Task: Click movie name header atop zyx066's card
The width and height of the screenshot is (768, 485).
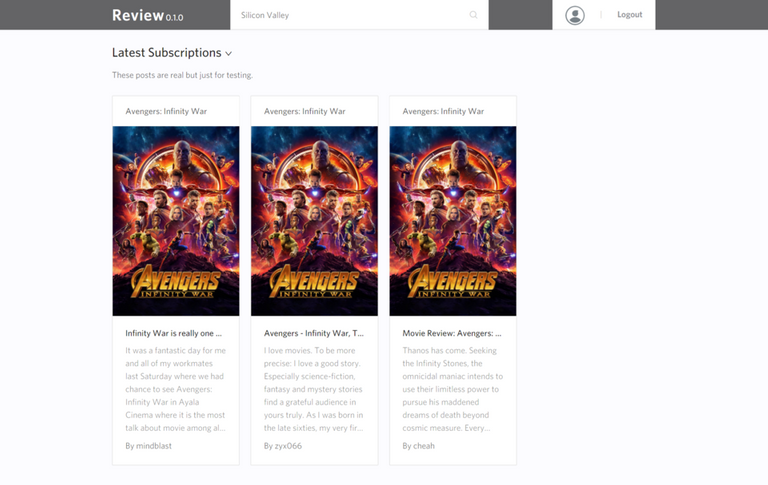Action: (305, 111)
